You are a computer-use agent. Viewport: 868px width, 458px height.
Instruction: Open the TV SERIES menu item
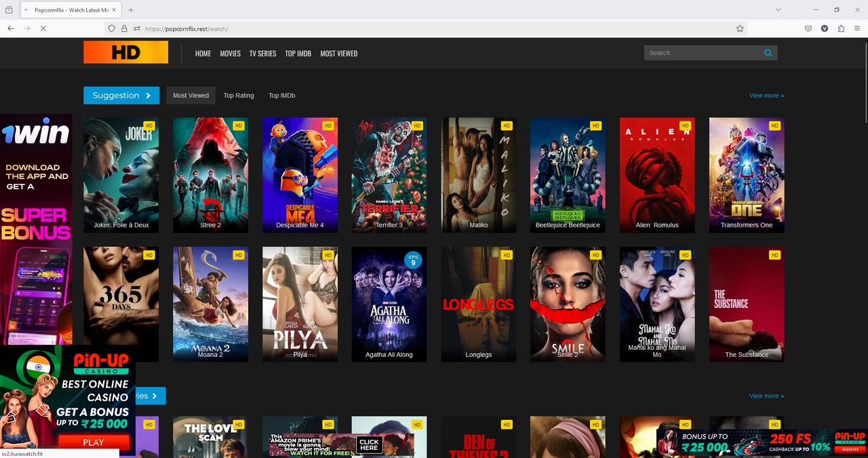[262, 53]
